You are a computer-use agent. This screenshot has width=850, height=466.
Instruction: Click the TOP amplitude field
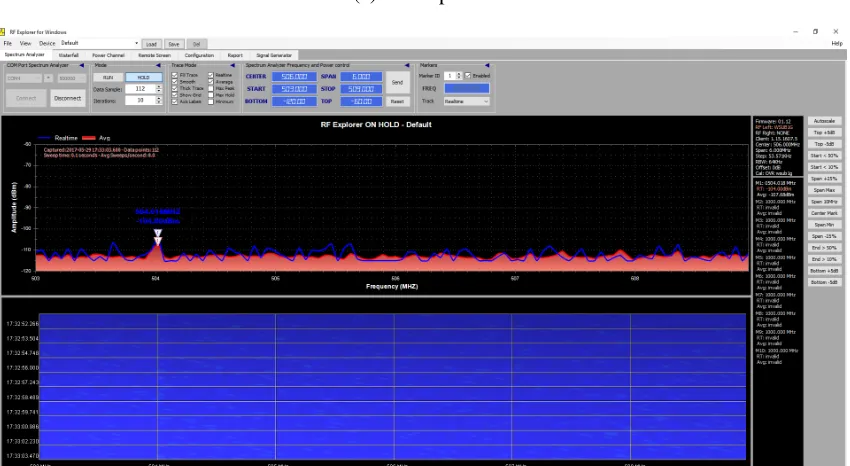362,101
